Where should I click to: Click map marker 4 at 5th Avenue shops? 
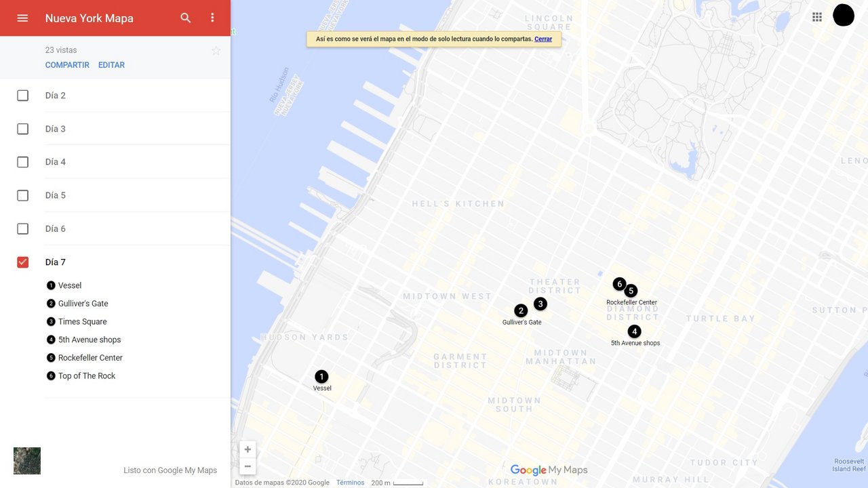[x=634, y=331]
